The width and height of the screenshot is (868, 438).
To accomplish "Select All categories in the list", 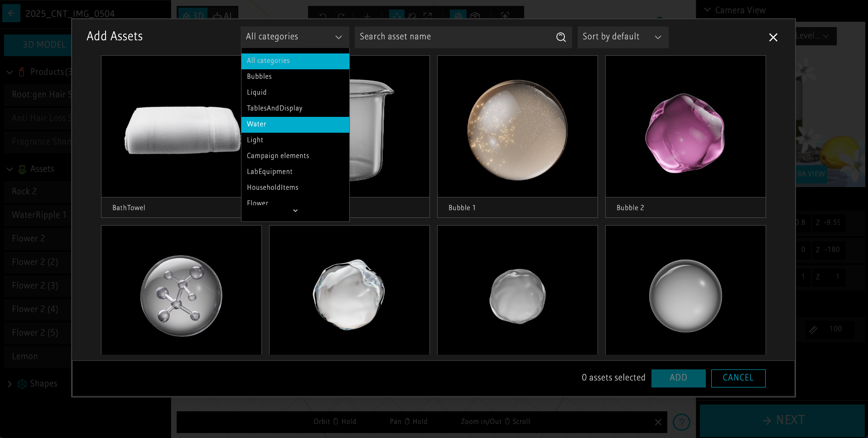I will click(x=295, y=61).
